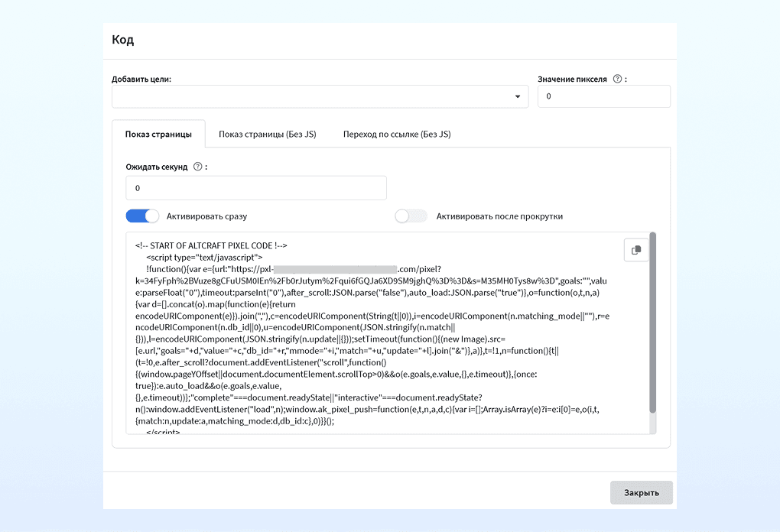Open Переход по ссылке (Без JS) tab
The height and width of the screenshot is (532, 780).
pyautogui.click(x=397, y=134)
